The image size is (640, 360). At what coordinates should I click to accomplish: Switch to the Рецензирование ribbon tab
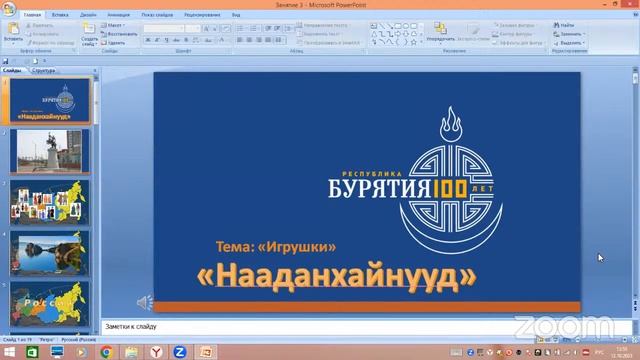pyautogui.click(x=202, y=15)
